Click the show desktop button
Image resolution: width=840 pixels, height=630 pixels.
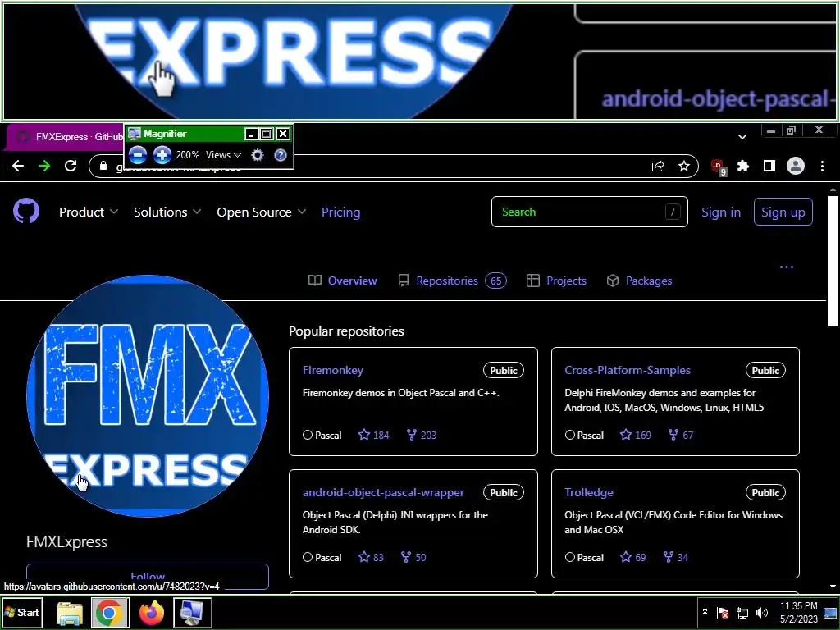[x=830, y=612]
